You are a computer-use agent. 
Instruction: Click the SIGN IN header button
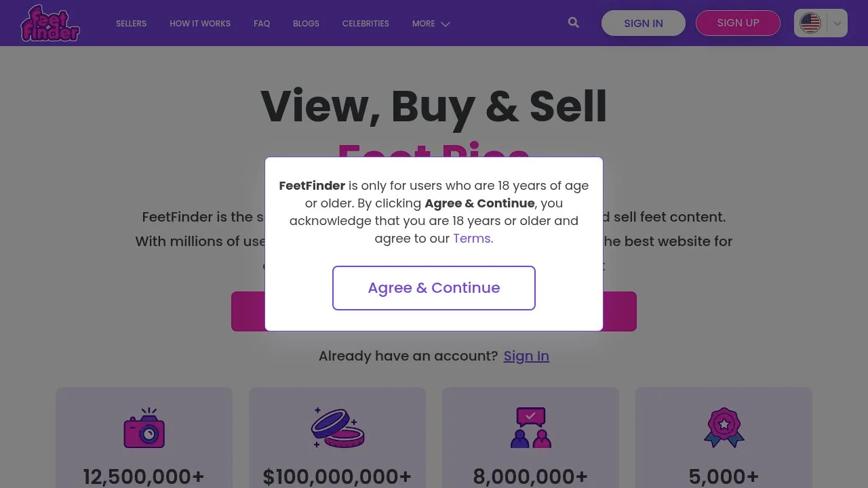tap(643, 22)
